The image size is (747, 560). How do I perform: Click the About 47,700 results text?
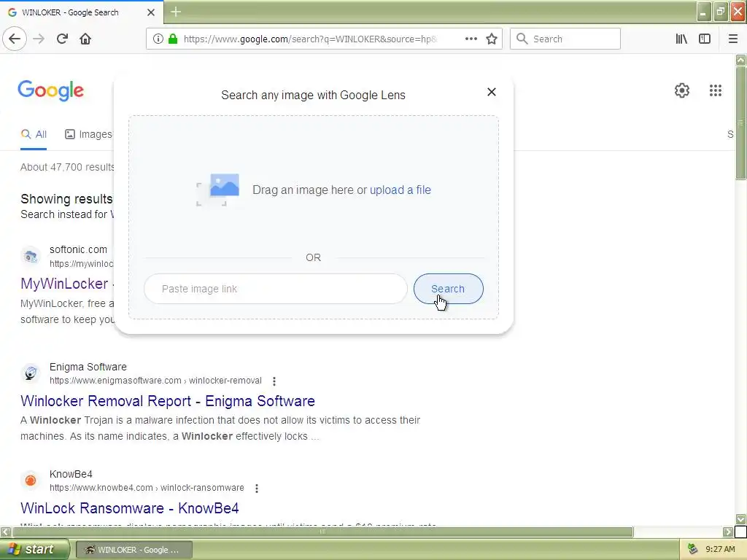tap(67, 167)
